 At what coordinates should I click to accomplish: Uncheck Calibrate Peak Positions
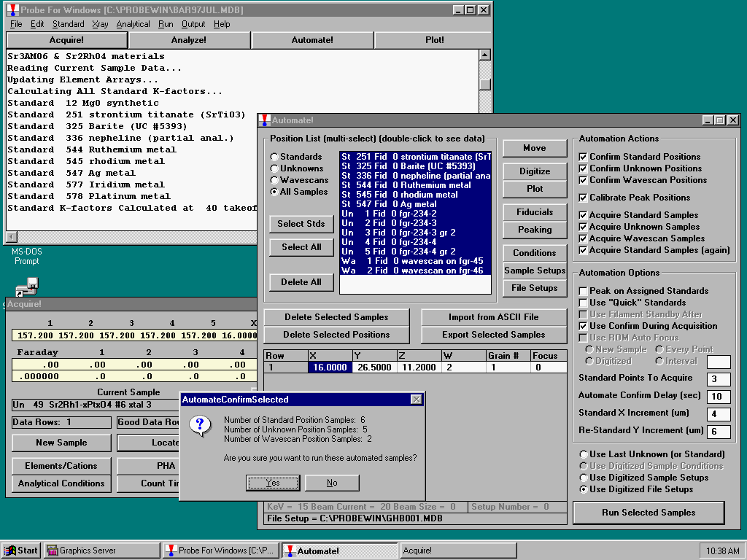pos(583,198)
